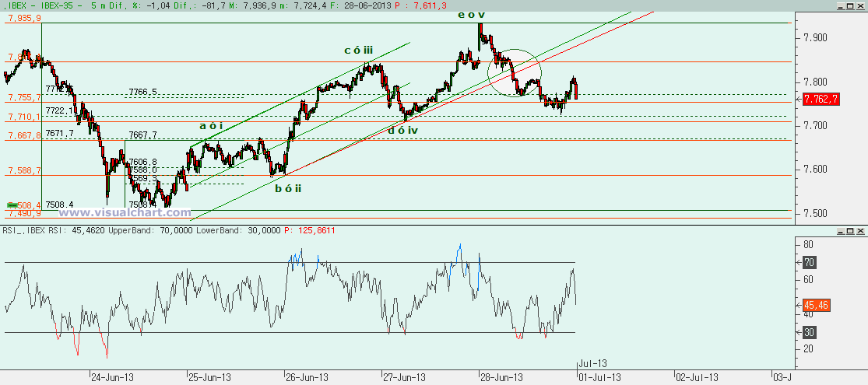
Task: Select the 'a ó i' wave label
Action: (211, 126)
